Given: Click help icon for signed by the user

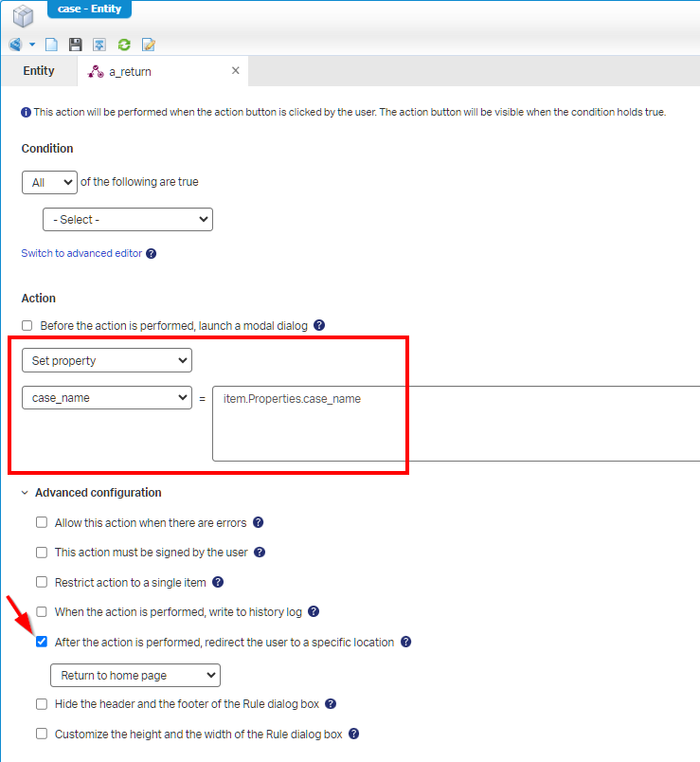Looking at the screenshot, I should click(260, 552).
